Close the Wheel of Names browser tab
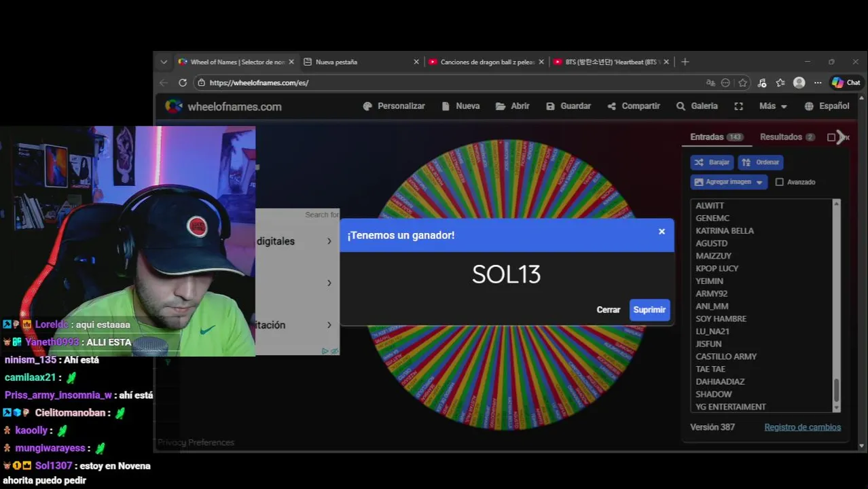The width and height of the screenshot is (868, 489). [291, 62]
